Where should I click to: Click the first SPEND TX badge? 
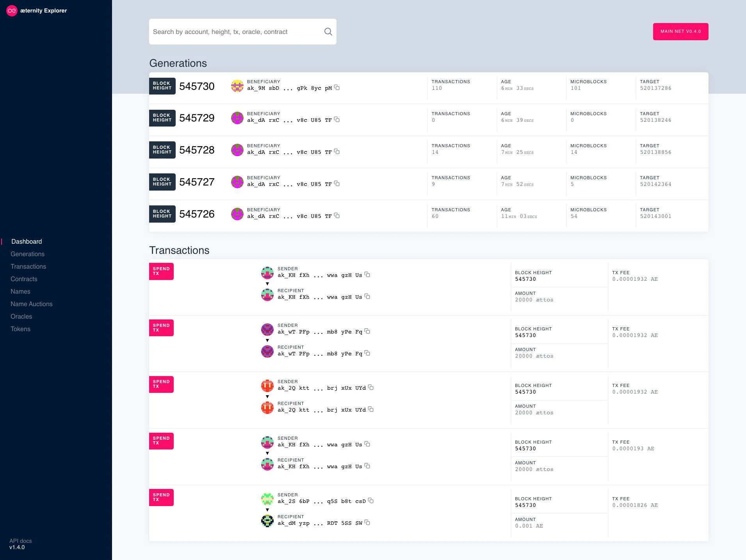coord(161,271)
